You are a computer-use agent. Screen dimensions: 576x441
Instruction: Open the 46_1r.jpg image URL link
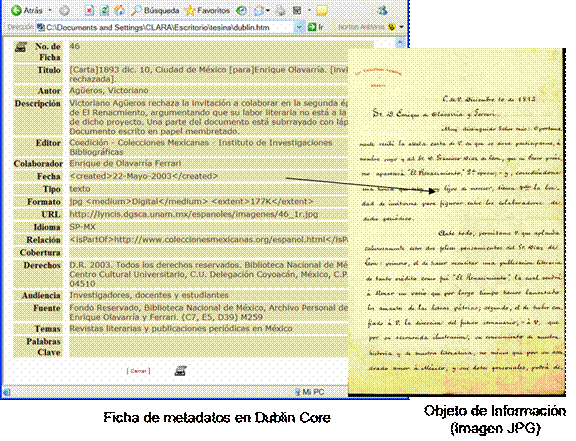click(194, 214)
